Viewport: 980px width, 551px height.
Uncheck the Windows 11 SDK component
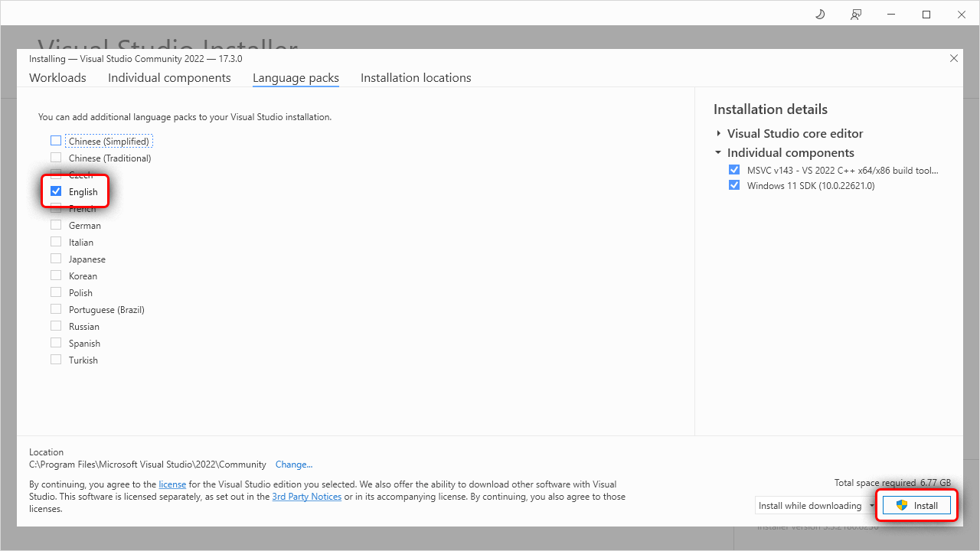734,185
